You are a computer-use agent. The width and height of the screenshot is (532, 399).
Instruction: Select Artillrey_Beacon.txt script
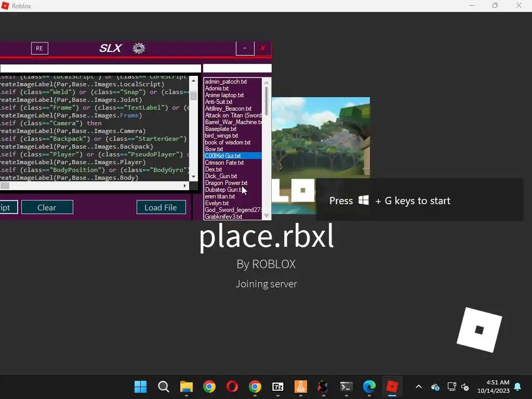(228, 109)
